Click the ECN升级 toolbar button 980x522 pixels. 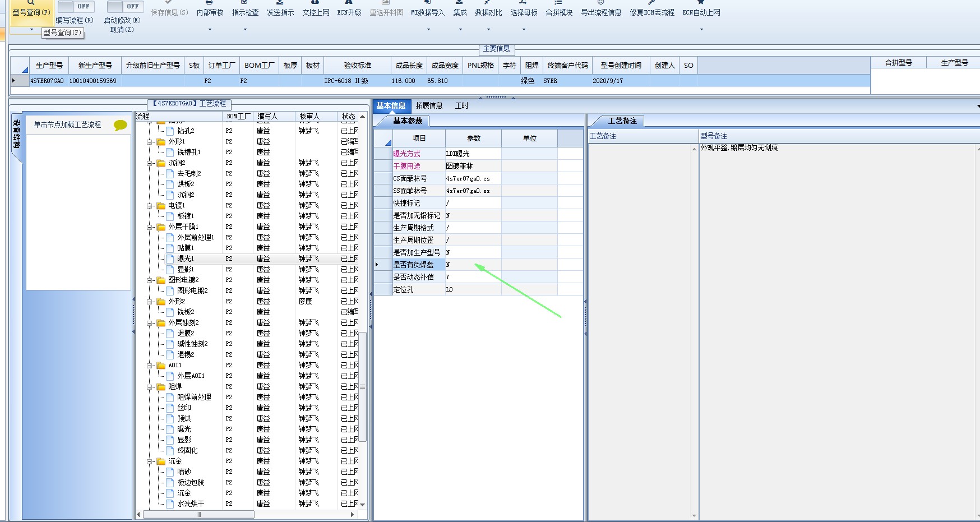[x=349, y=10]
